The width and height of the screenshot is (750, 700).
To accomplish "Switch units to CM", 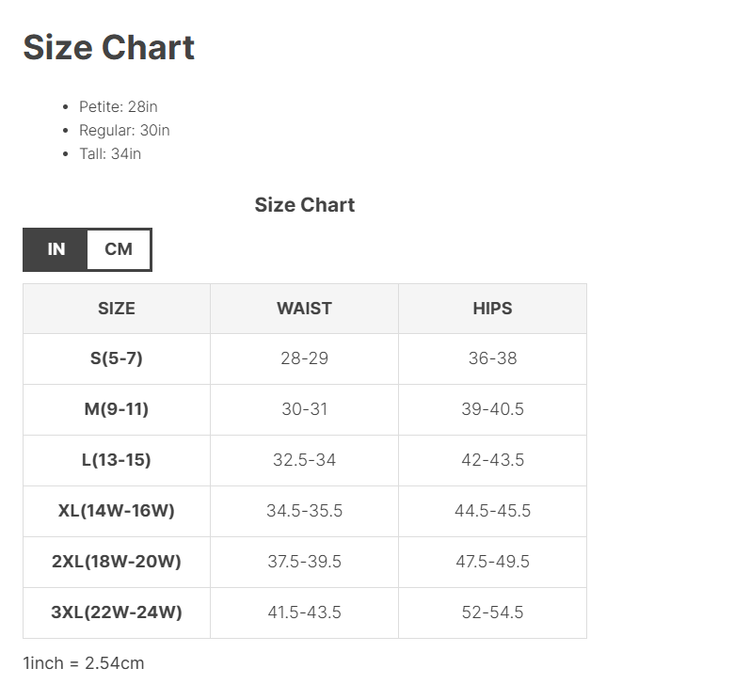I will point(119,249).
